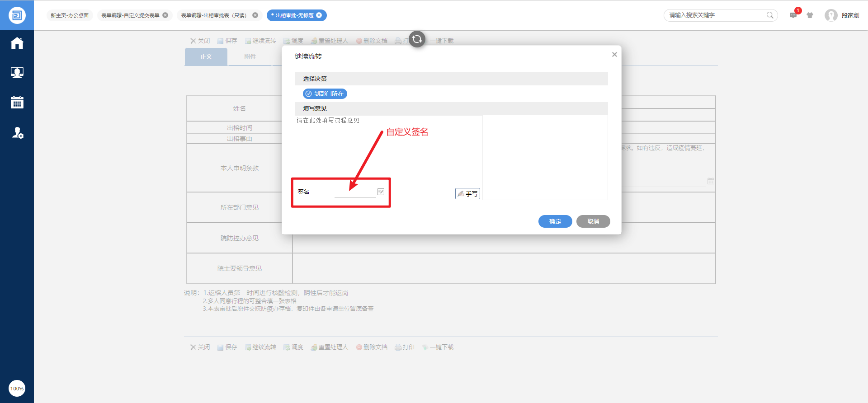The image size is (868, 403).
Task: Click the 手写 handwriting button
Action: [467, 193]
